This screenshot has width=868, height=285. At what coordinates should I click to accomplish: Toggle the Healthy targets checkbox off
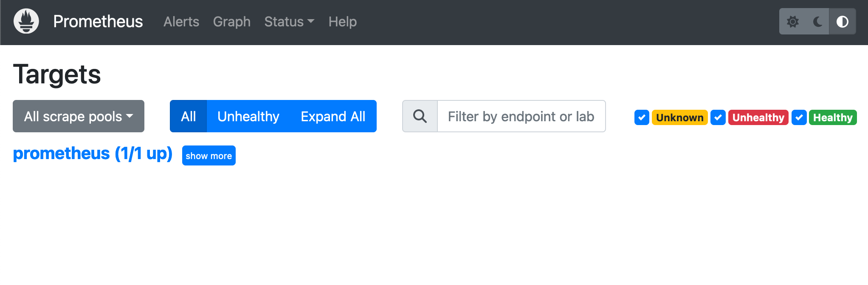coord(799,117)
